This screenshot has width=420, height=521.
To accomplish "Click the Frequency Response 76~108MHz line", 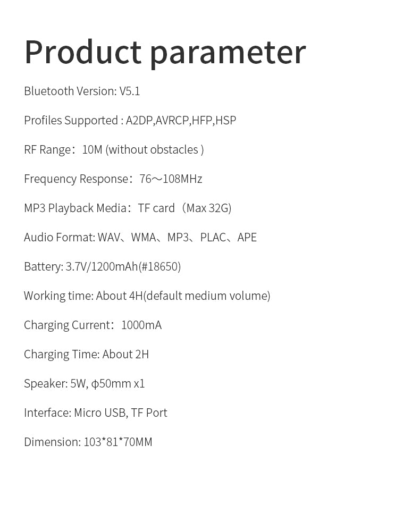I will [x=113, y=179].
